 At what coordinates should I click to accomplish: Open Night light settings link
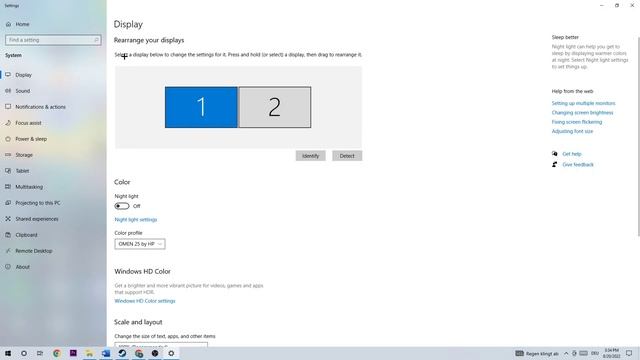click(x=136, y=220)
